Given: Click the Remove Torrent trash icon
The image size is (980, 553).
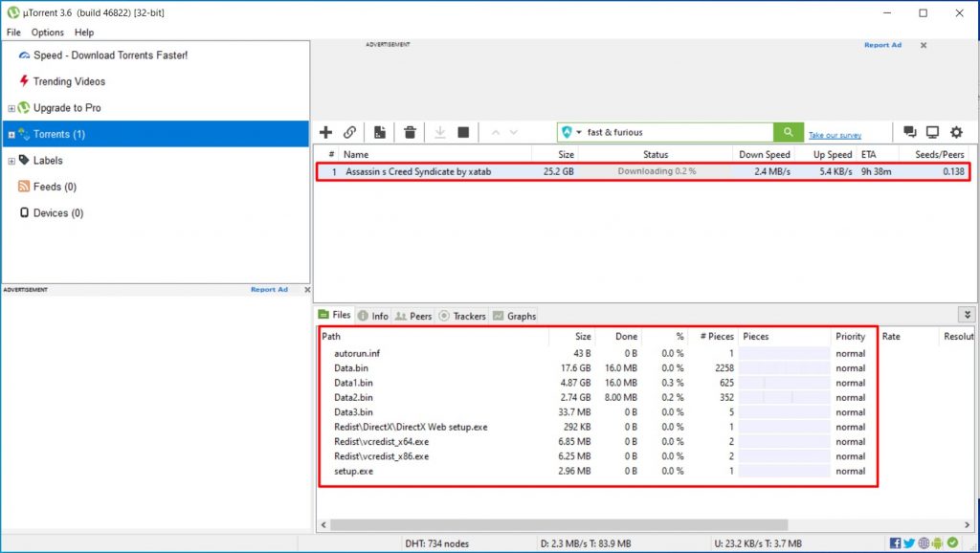Looking at the screenshot, I should click(410, 132).
